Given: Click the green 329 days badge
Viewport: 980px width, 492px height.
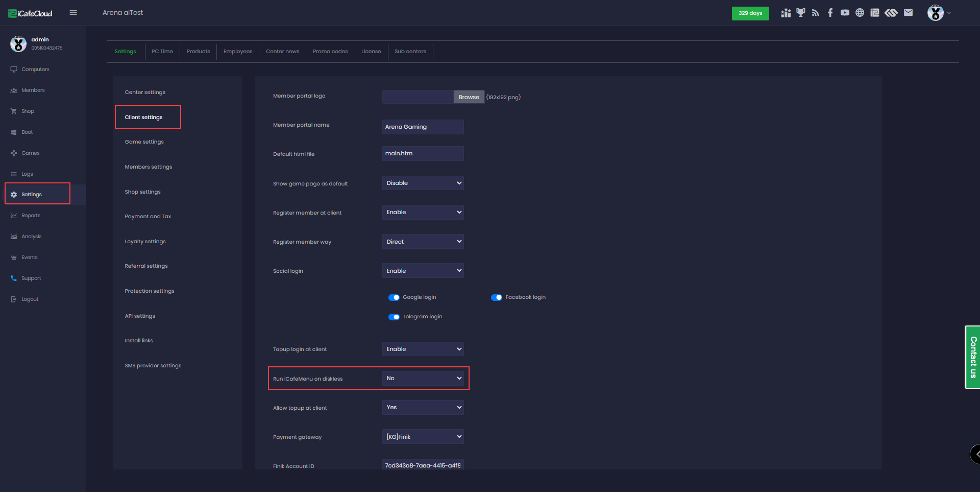Looking at the screenshot, I should click(750, 13).
